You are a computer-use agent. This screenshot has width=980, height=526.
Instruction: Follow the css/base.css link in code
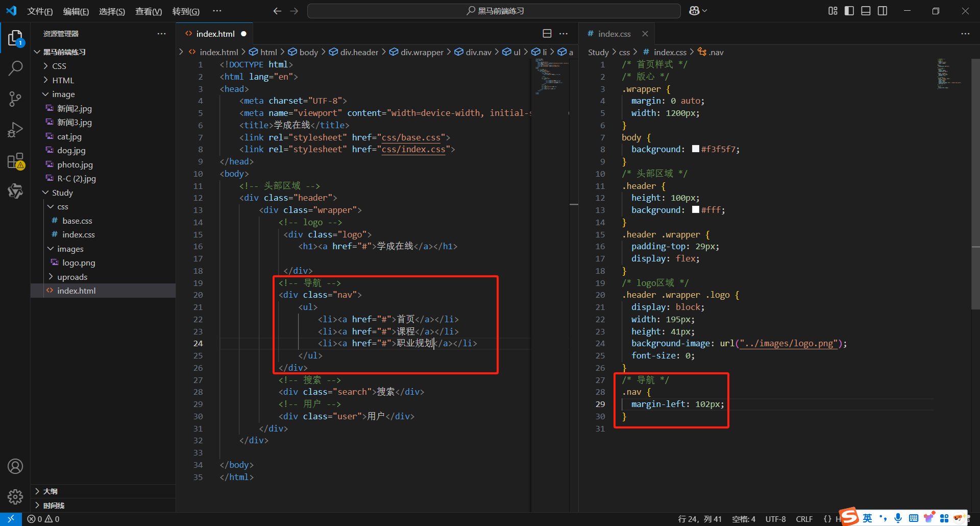click(411, 137)
